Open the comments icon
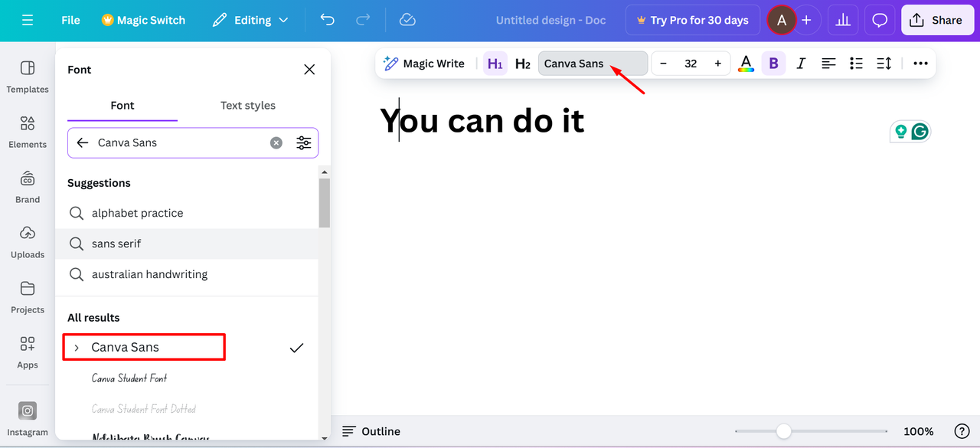980x448 pixels. (x=880, y=21)
